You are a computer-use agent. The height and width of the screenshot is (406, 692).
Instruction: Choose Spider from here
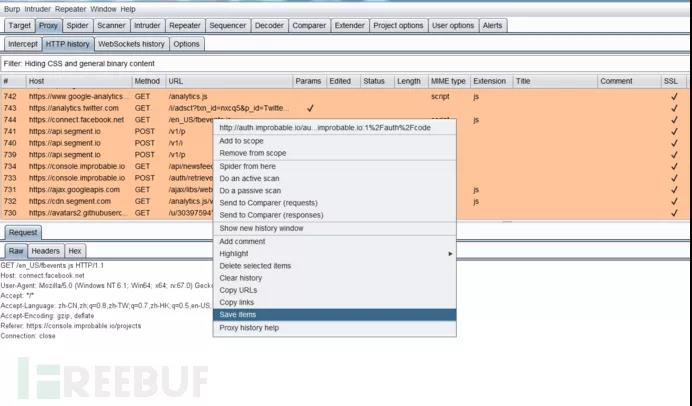[335, 166]
